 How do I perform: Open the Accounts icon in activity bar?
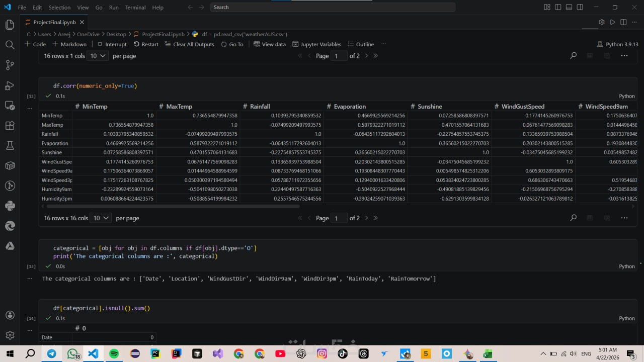(x=10, y=315)
